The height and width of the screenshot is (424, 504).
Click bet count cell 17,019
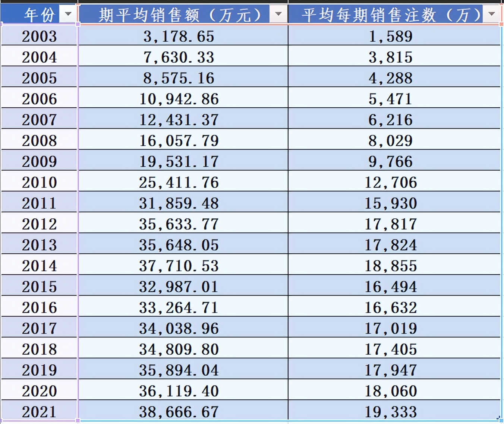(x=394, y=328)
